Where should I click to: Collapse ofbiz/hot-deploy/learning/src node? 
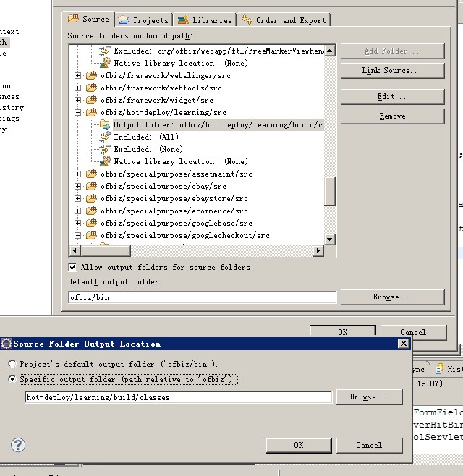[77, 112]
